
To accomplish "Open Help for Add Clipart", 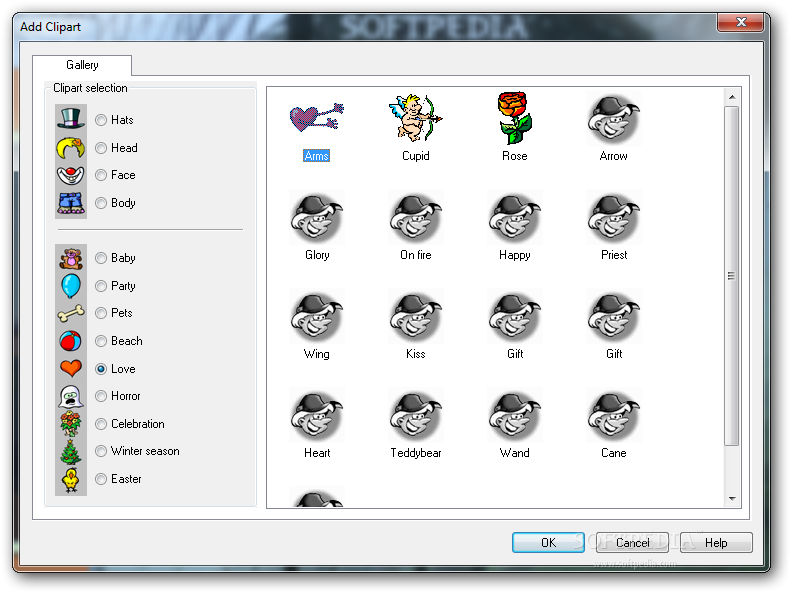I will pyautogui.click(x=716, y=543).
